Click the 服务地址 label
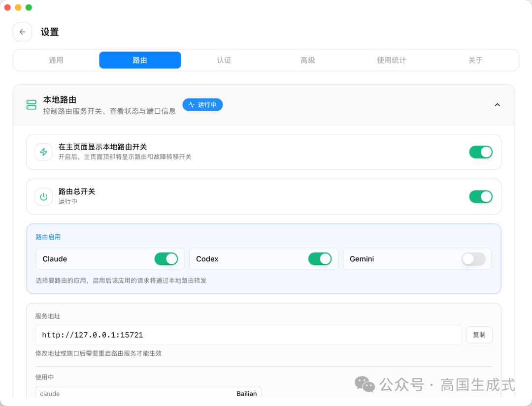Image resolution: width=532 pixels, height=406 pixels. pyautogui.click(x=48, y=316)
